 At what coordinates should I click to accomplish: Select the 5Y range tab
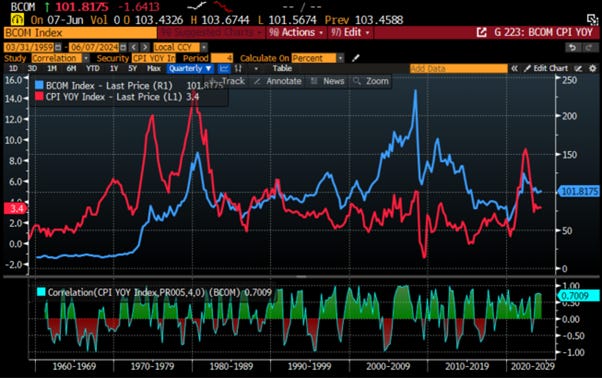[132, 69]
